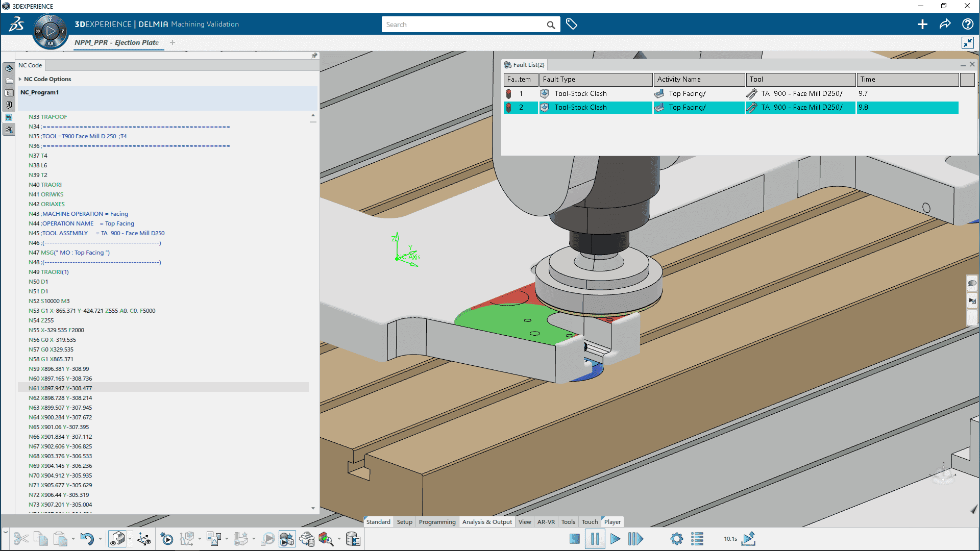This screenshot has width=980, height=551.
Task: Click the NC code scrollbar down arrow
Action: [x=313, y=508]
